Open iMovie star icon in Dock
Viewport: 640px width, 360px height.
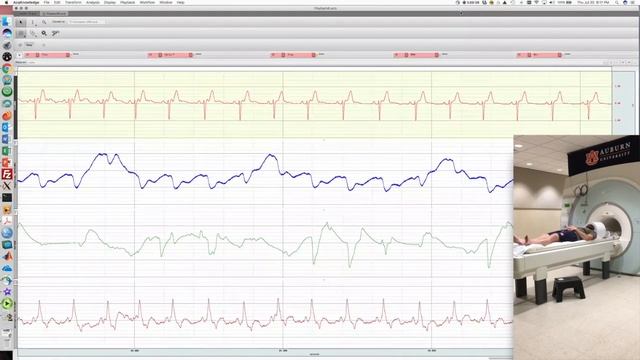click(7, 292)
